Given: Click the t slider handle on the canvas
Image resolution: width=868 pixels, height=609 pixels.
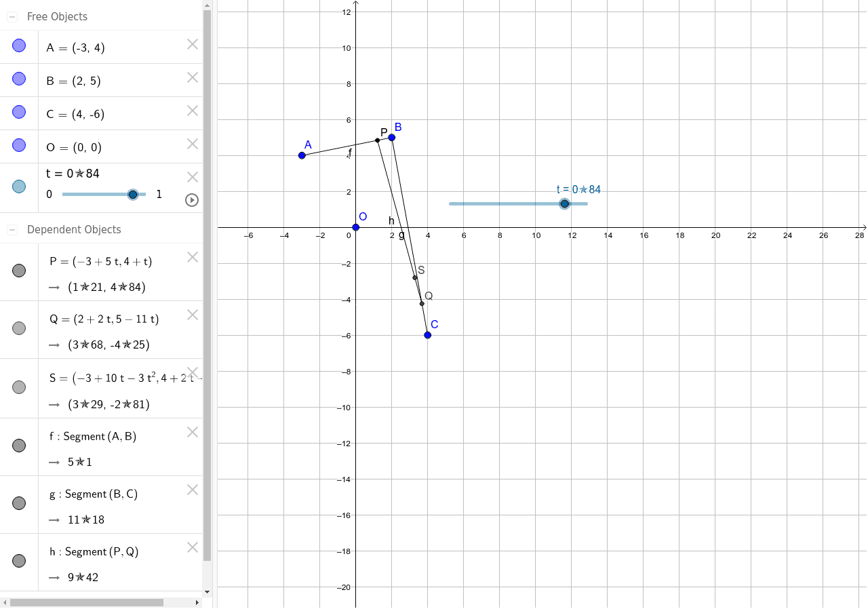Looking at the screenshot, I should [565, 203].
